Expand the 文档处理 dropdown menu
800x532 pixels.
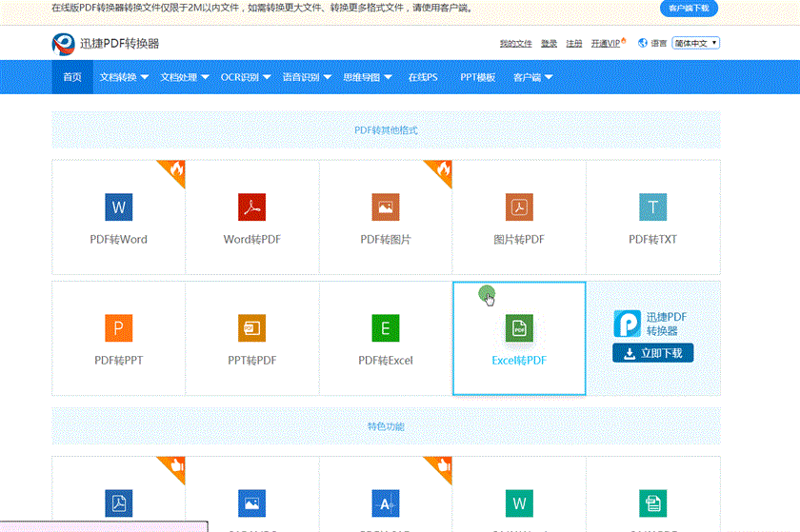(x=184, y=77)
